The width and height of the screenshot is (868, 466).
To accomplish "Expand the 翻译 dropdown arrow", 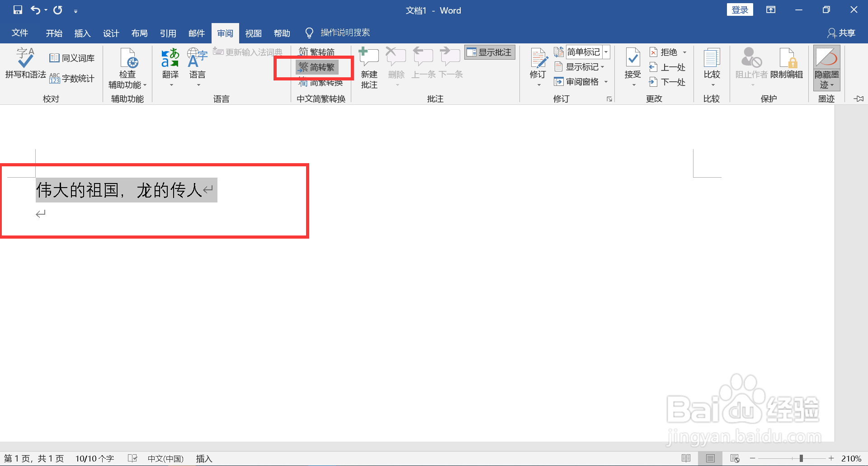I will 171,85.
